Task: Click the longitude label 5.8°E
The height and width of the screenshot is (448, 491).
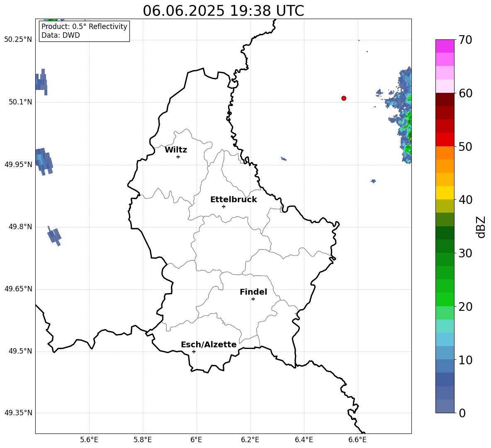Action: 143,440
